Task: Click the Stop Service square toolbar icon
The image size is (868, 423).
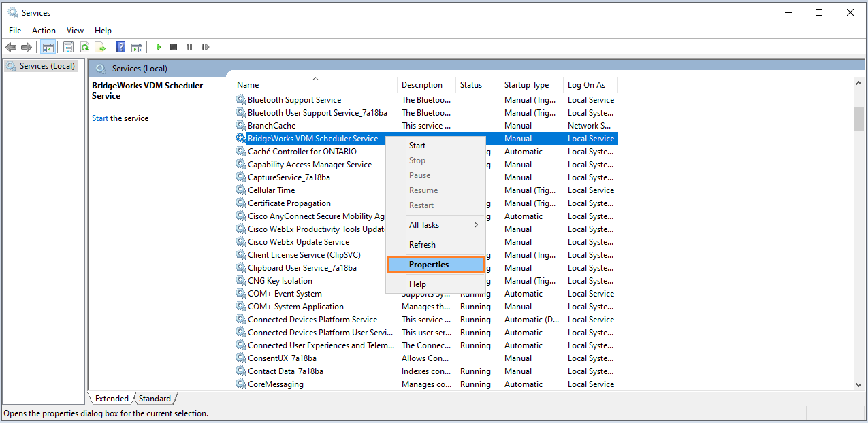Action: tap(174, 47)
